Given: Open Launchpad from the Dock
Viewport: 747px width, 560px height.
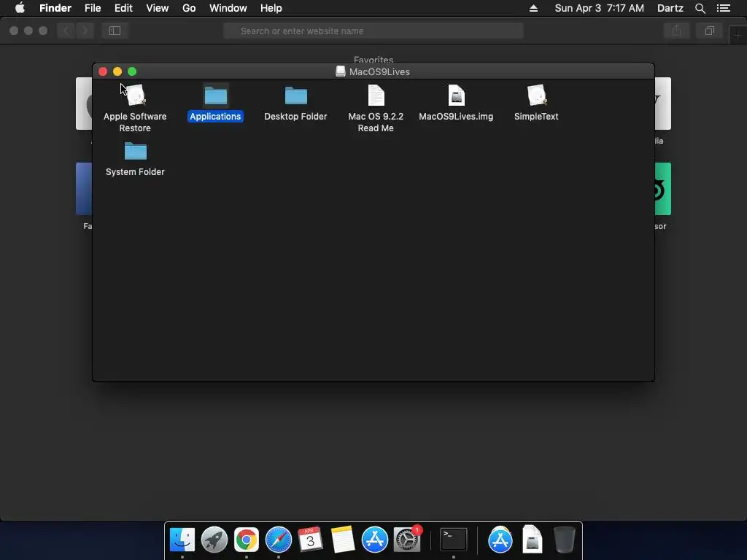Looking at the screenshot, I should [214, 540].
